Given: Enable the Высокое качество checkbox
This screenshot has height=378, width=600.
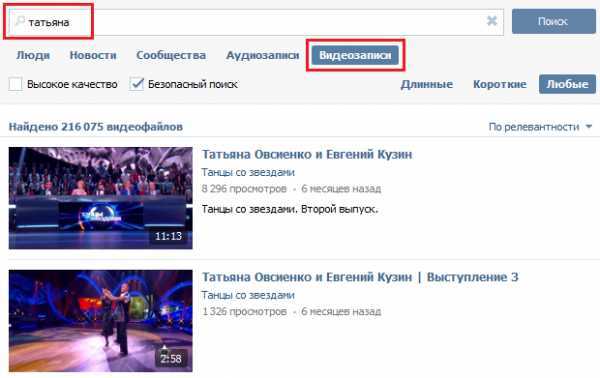Looking at the screenshot, I should (15, 84).
